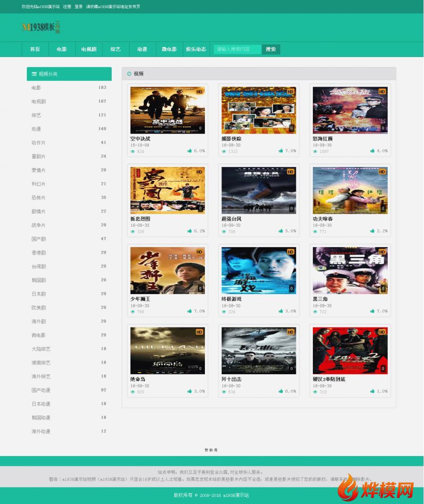Open the 终极游戏 poster thumbnail

pos(259,271)
